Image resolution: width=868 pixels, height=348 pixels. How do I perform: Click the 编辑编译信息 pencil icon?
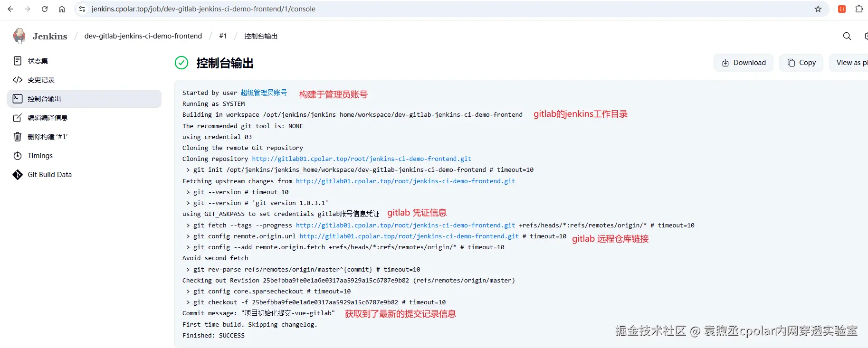[18, 118]
